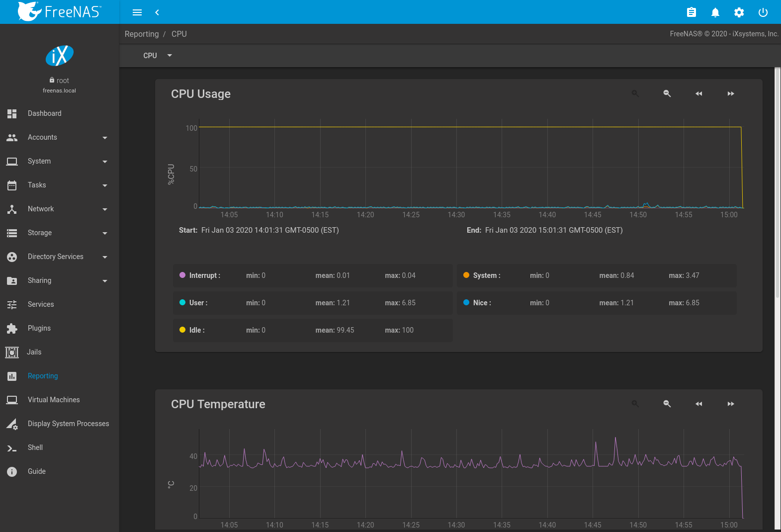
Task: Step back in time on CPU Temperature graph
Action: [x=698, y=404]
